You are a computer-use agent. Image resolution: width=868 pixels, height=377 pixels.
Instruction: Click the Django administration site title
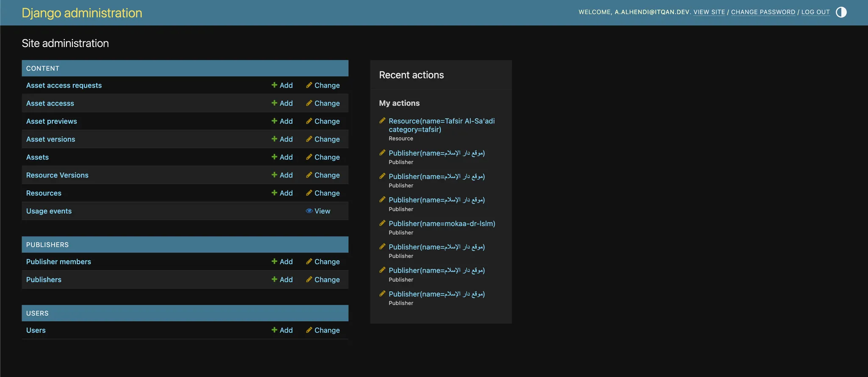[x=82, y=13]
